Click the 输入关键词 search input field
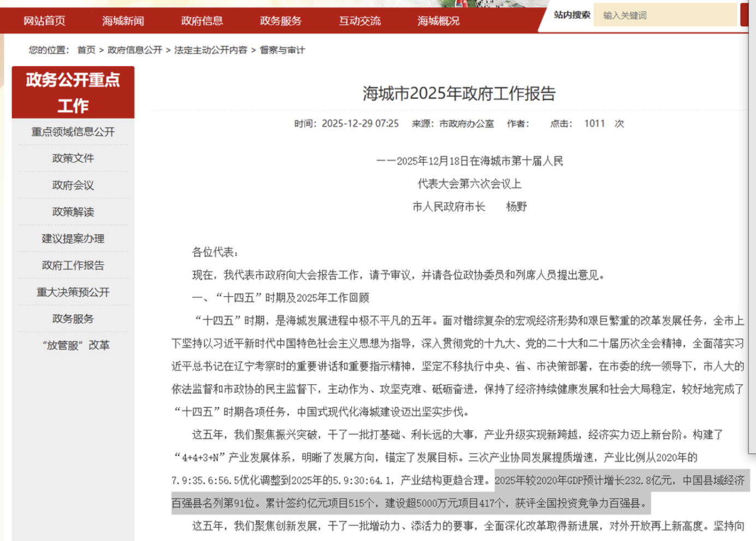756x541 pixels. pos(664,15)
